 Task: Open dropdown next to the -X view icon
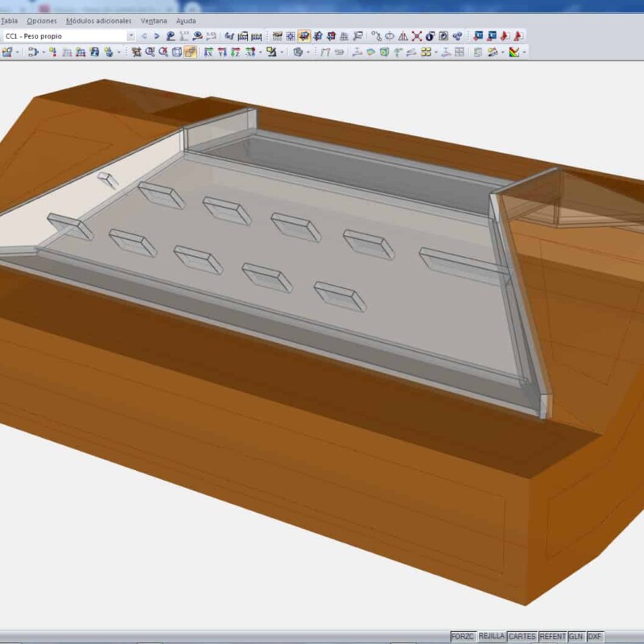(260, 52)
